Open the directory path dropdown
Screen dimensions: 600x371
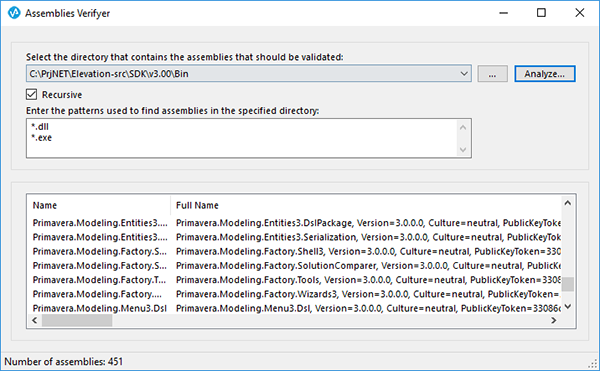[464, 73]
